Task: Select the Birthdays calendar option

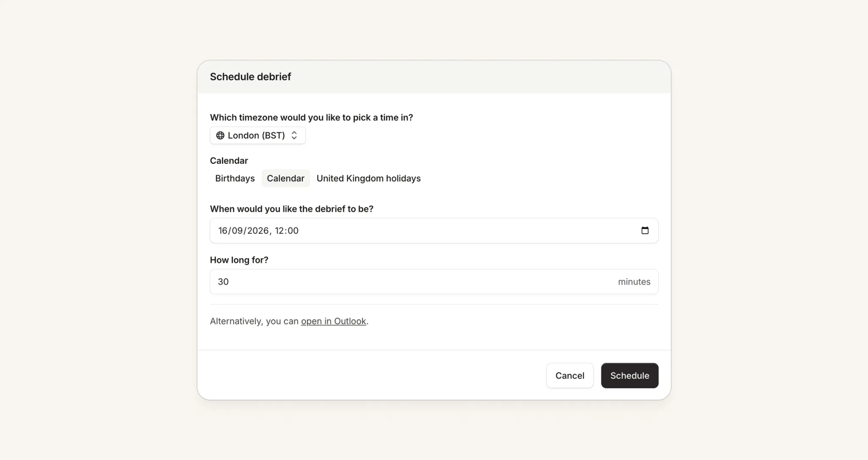Action: click(235, 178)
